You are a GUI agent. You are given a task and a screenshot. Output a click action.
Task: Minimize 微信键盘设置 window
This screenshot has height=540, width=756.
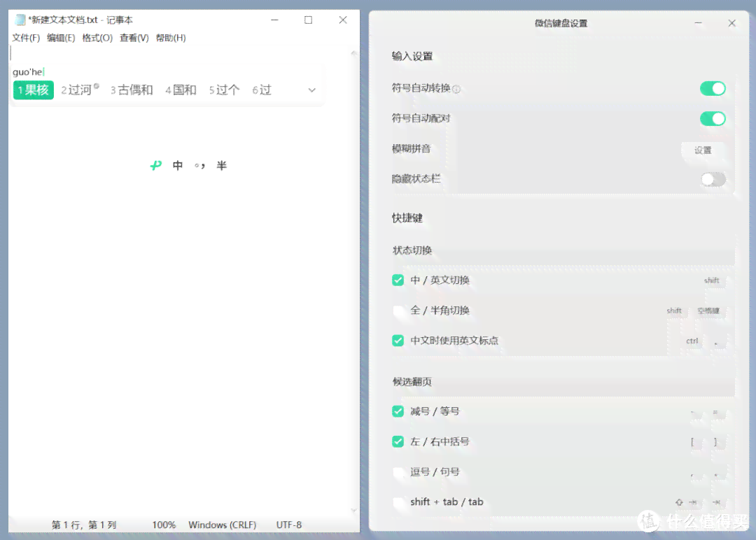point(698,23)
